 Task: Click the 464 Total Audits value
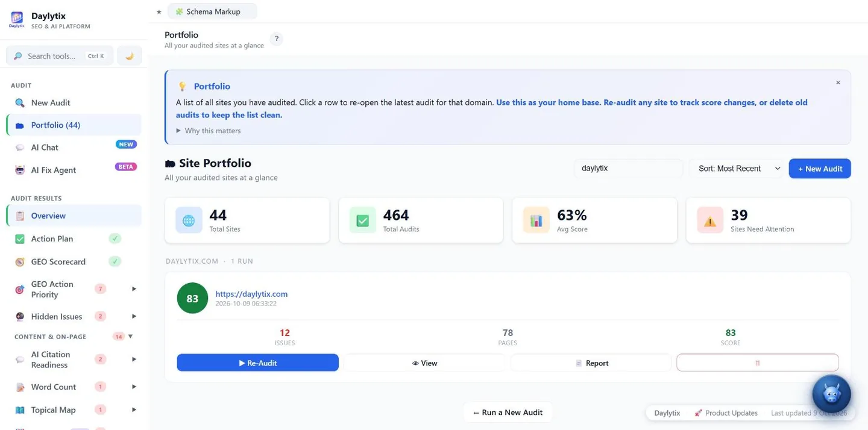tap(396, 215)
